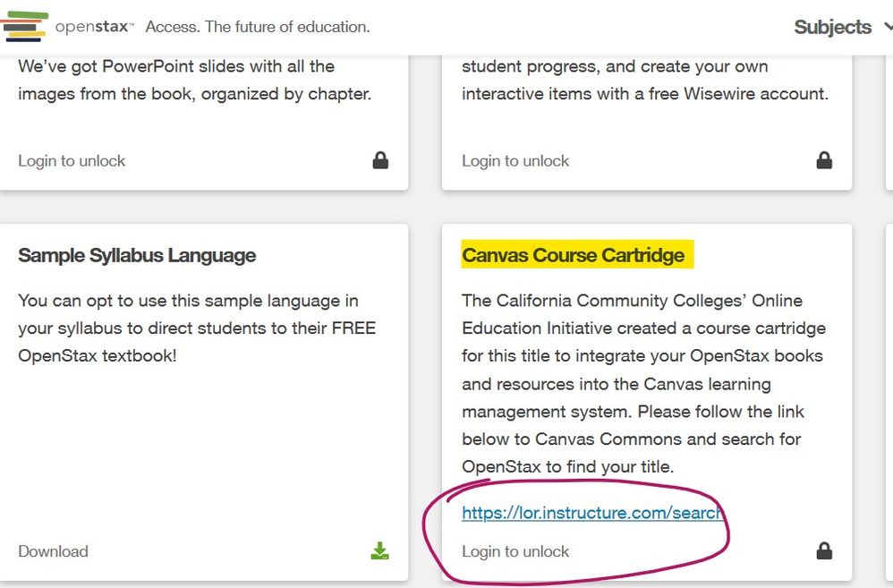Click the OpenStax stacked-books logo icon
The width and height of the screenshot is (893, 588).
(24, 26)
